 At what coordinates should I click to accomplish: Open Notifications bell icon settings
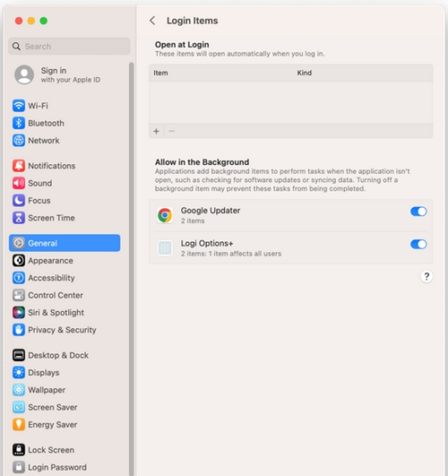tap(19, 166)
